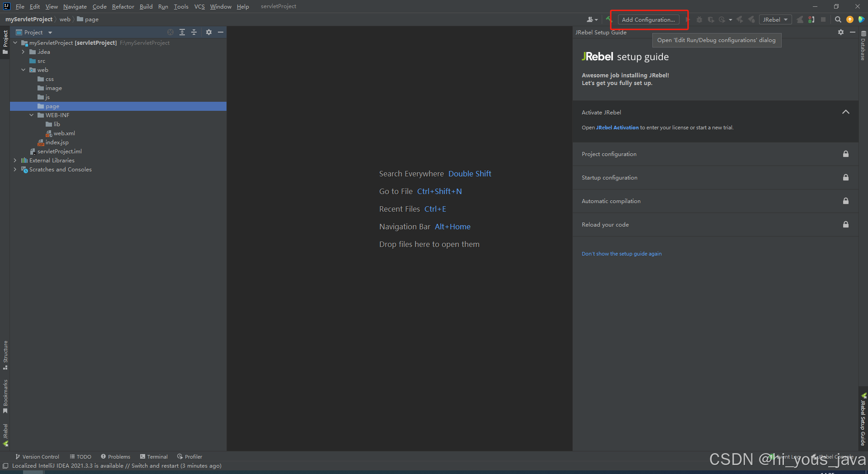Open the Version Control tool window
The width and height of the screenshot is (868, 474).
[x=38, y=457]
